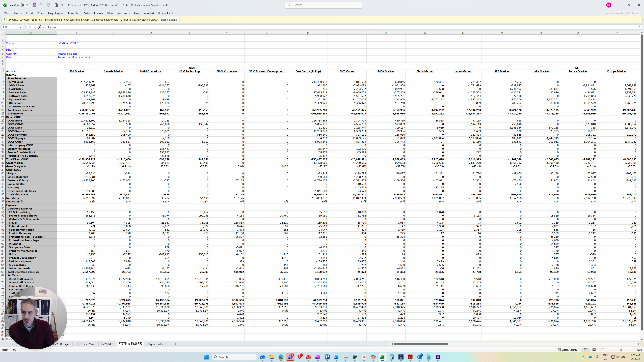Switch to Normal view in the status bar
Viewport: 644px width, 362px height.
point(585,350)
